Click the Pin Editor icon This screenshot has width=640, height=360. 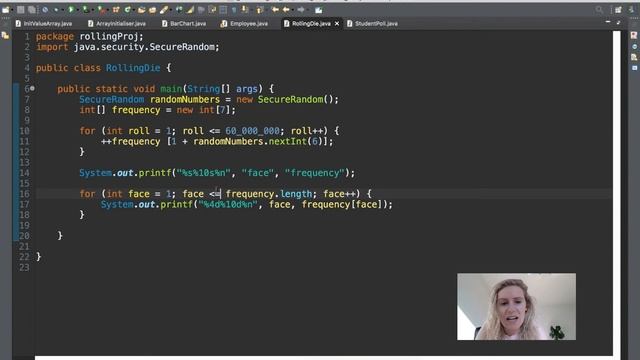(318, 10)
